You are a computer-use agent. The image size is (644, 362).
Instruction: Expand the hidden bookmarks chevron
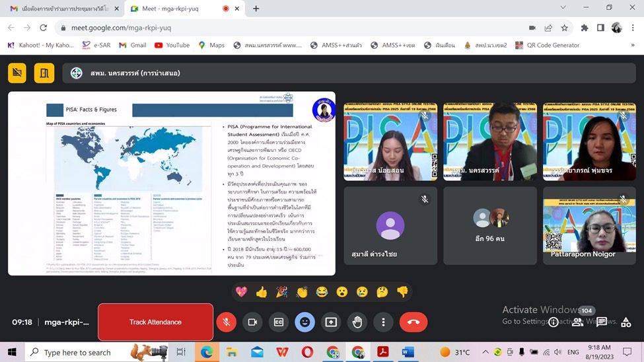coord(633,45)
